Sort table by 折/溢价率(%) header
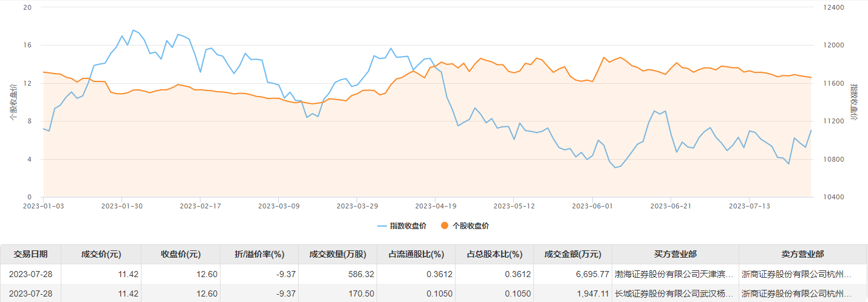The image size is (868, 302). (259, 255)
